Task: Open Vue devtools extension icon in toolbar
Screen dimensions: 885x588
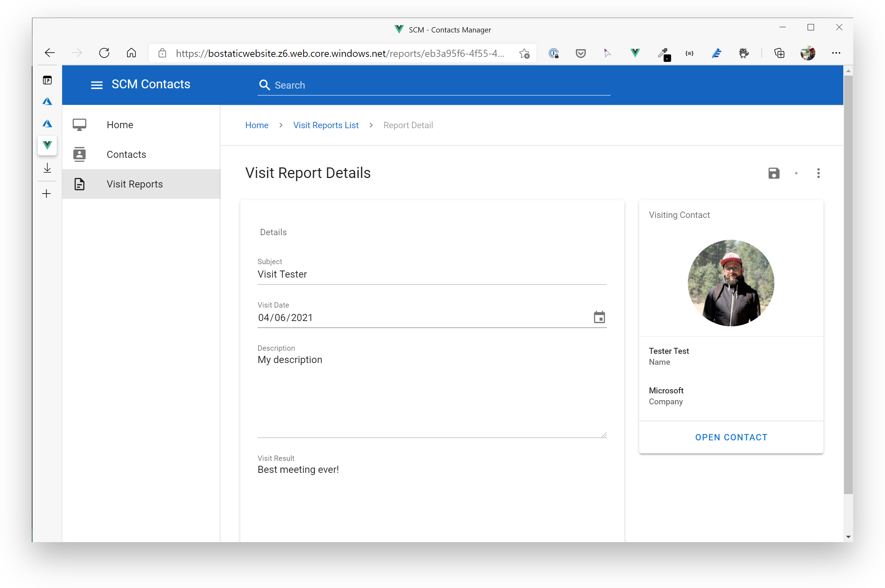Action: coord(635,53)
